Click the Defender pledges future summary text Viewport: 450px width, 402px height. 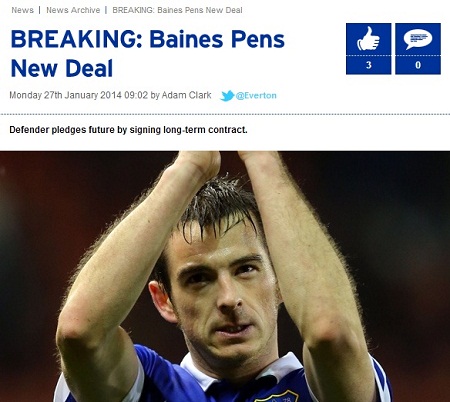point(128,130)
